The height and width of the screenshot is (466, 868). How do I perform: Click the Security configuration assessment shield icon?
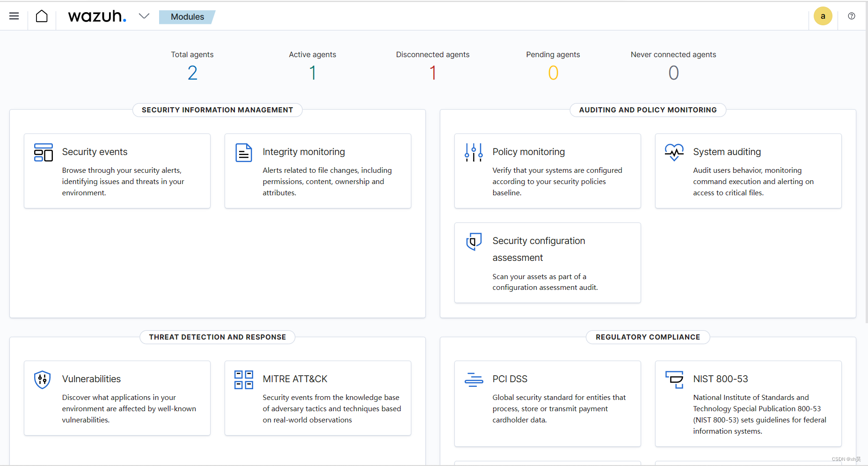[474, 242]
